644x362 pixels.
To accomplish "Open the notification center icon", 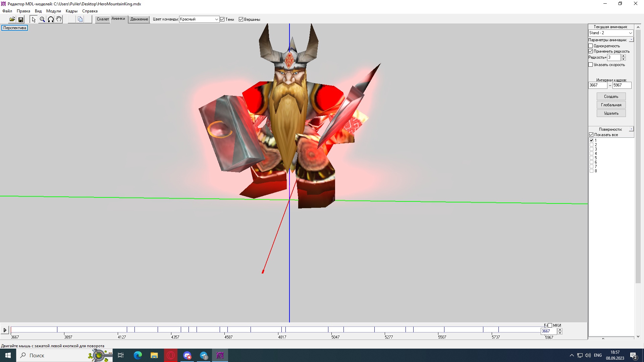I will point(634,356).
